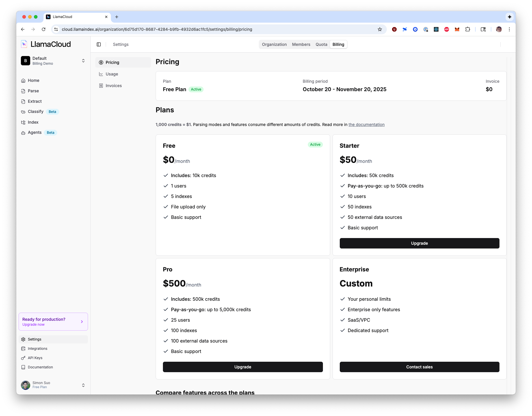Bookmark this page with star icon
The width and height of the screenshot is (532, 416).
coord(380,29)
